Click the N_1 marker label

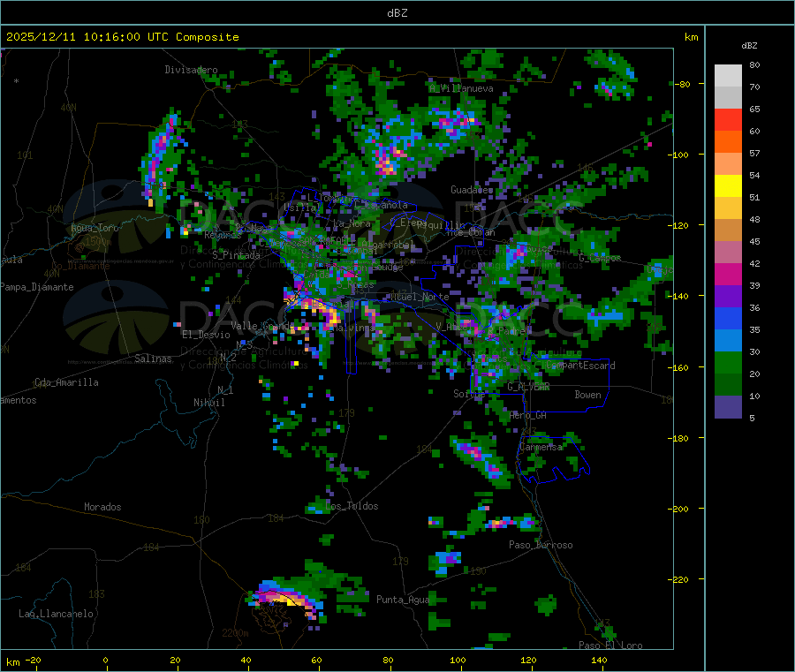tap(225, 389)
